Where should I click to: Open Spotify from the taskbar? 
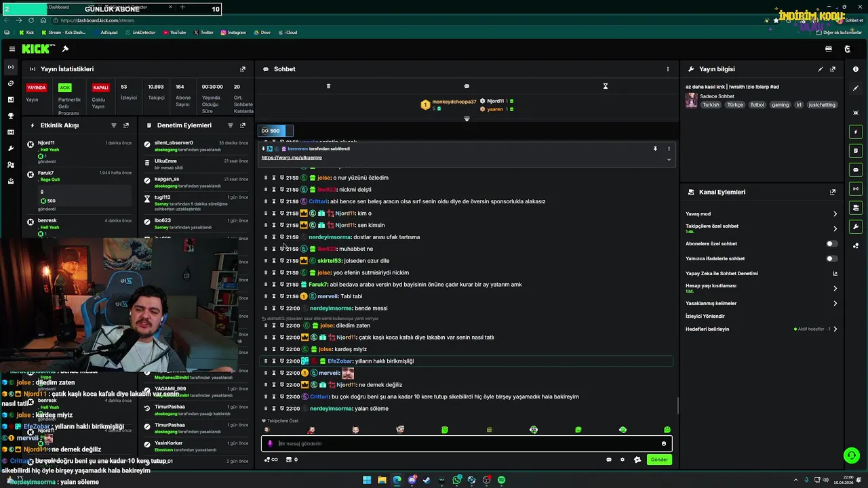(501, 480)
